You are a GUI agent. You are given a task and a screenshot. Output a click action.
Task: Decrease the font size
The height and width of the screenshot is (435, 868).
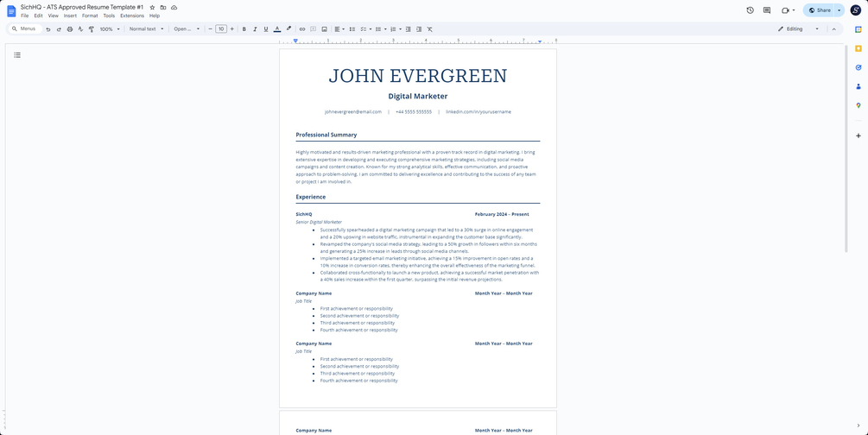pyautogui.click(x=211, y=28)
